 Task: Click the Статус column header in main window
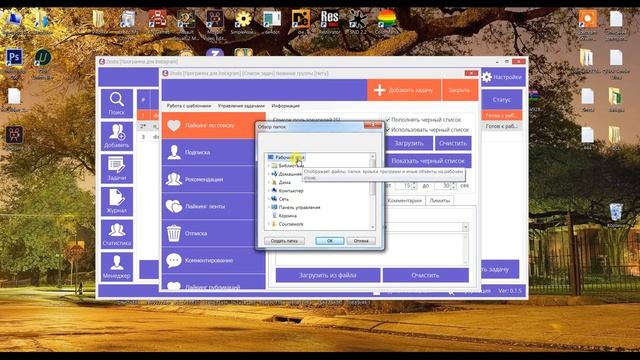[x=502, y=100]
